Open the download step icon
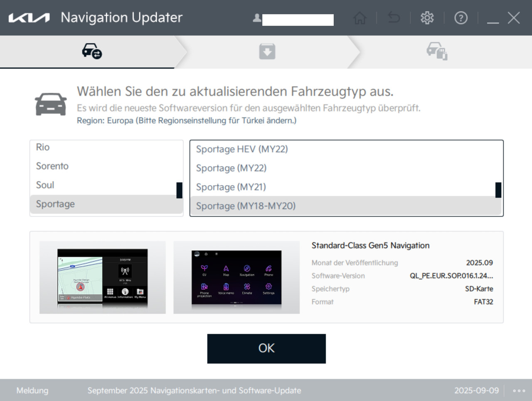This screenshot has width=532, height=401. point(266,51)
